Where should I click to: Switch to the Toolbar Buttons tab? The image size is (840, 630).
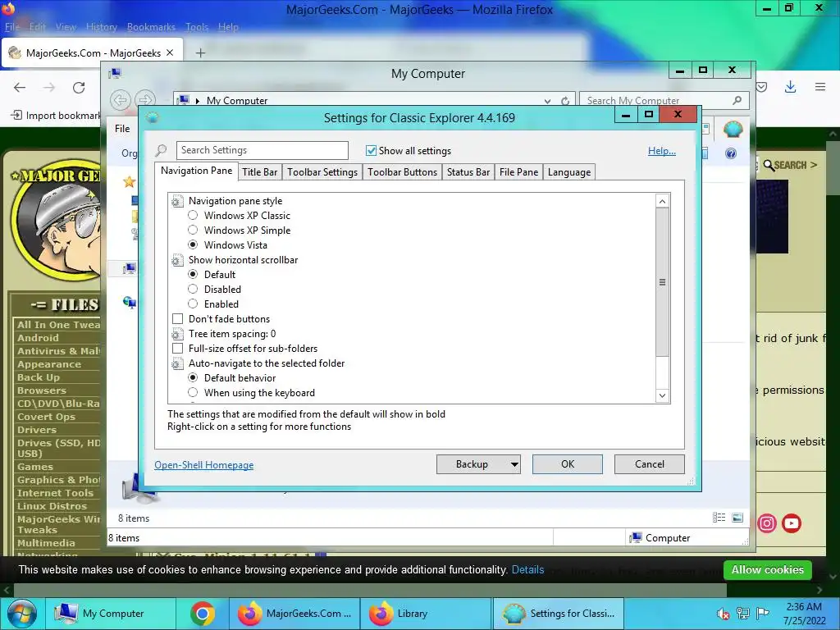pos(402,172)
